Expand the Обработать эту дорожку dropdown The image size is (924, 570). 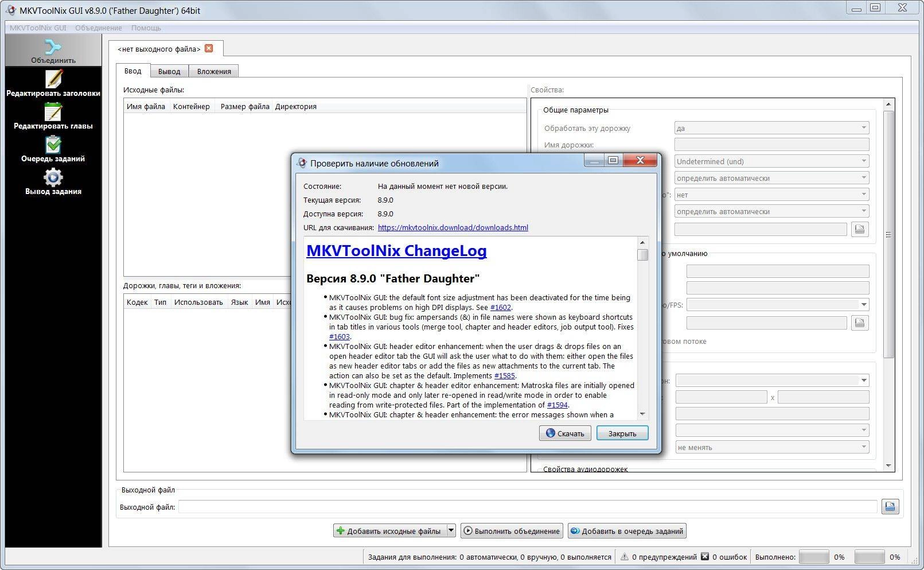pos(771,128)
